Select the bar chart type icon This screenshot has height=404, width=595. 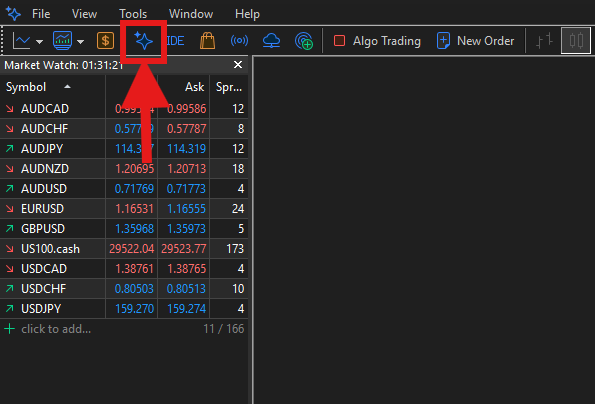click(x=544, y=41)
